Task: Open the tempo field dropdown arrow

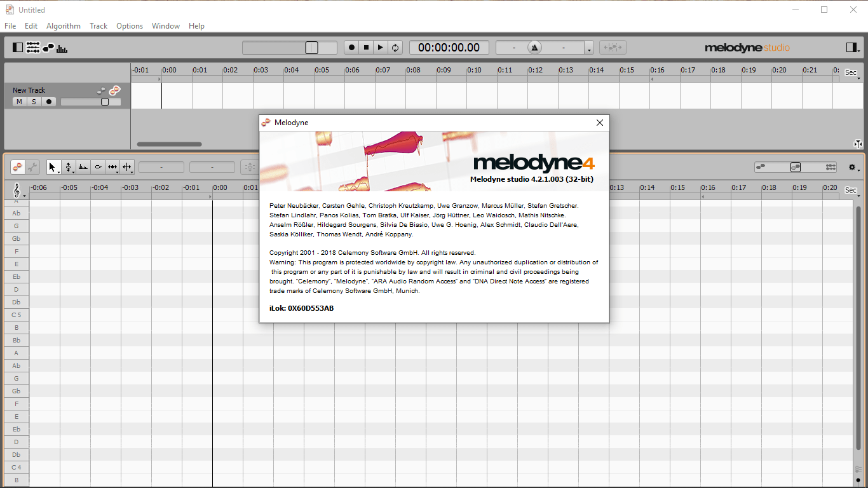Action: click(x=589, y=48)
